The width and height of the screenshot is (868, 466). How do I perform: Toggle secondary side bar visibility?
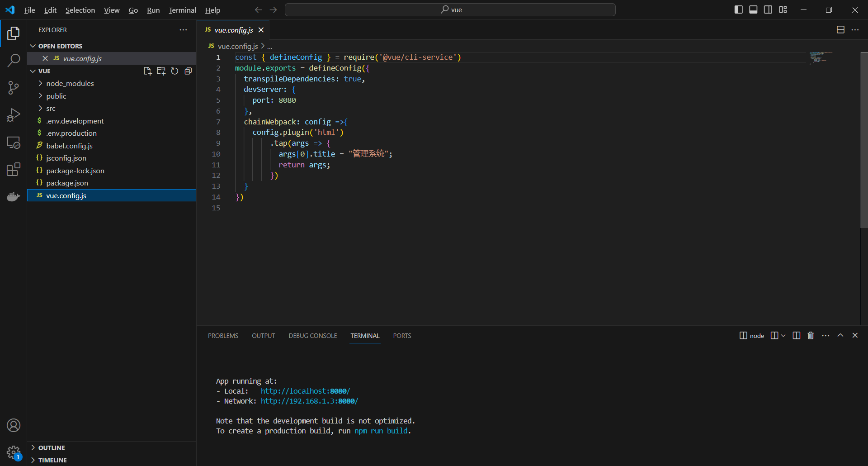(x=768, y=10)
